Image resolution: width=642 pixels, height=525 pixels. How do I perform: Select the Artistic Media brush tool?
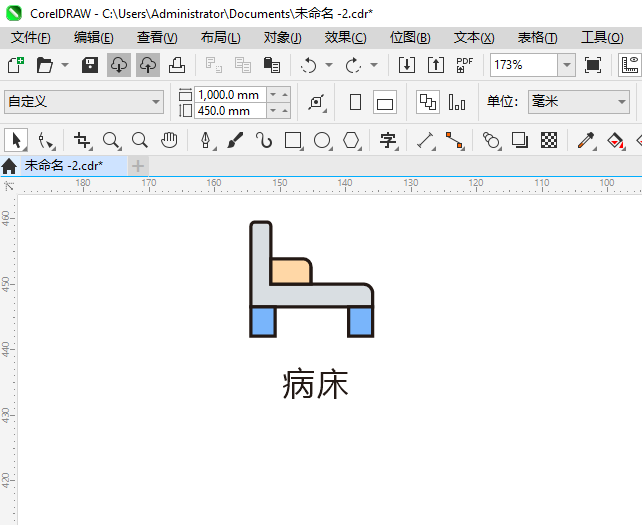point(235,140)
